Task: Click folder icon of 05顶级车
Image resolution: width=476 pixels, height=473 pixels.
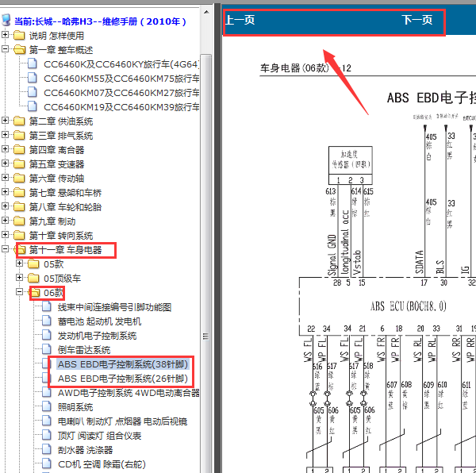Action: pyautogui.click(x=33, y=278)
